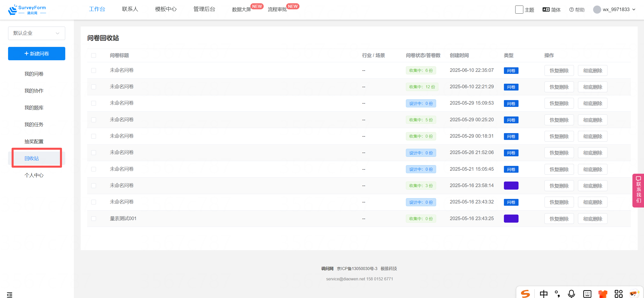Click 彻底删除 for the 量表测试001 survey

592,219
